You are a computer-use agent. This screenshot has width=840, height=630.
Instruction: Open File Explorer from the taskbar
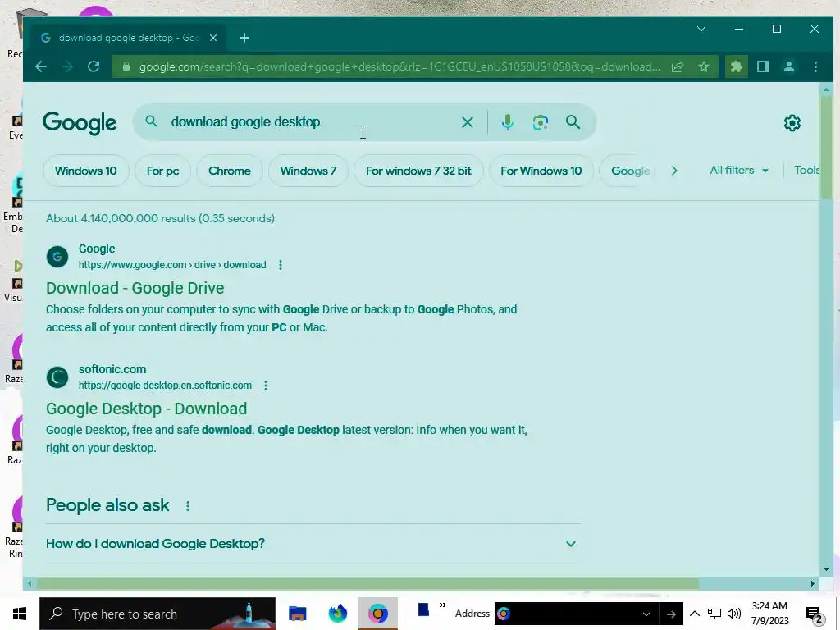(x=297, y=614)
